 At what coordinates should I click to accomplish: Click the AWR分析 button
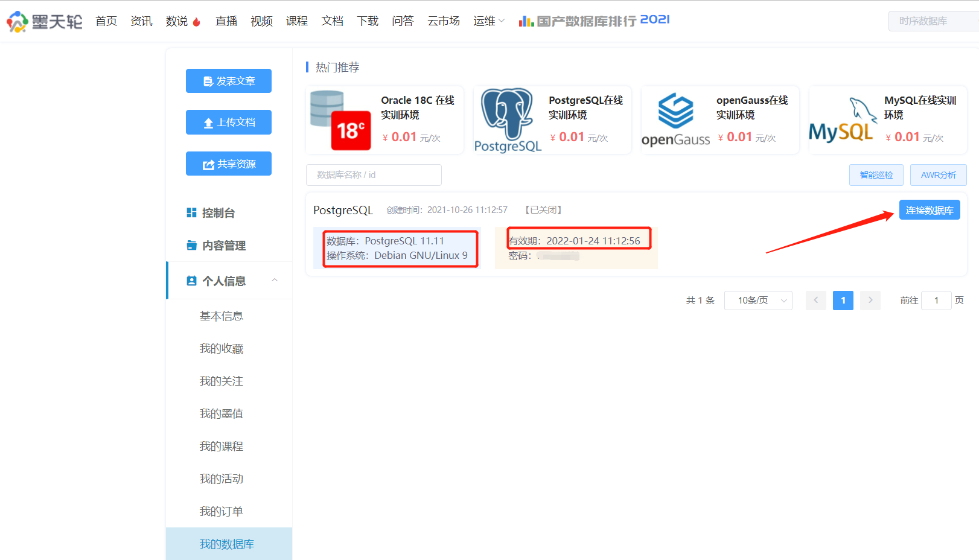pyautogui.click(x=939, y=175)
